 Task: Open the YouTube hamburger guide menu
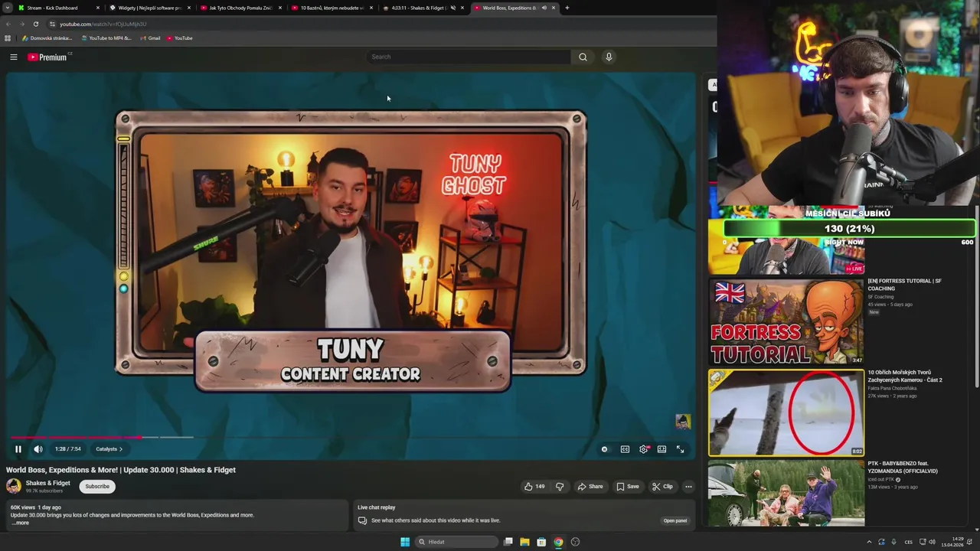pyautogui.click(x=13, y=57)
